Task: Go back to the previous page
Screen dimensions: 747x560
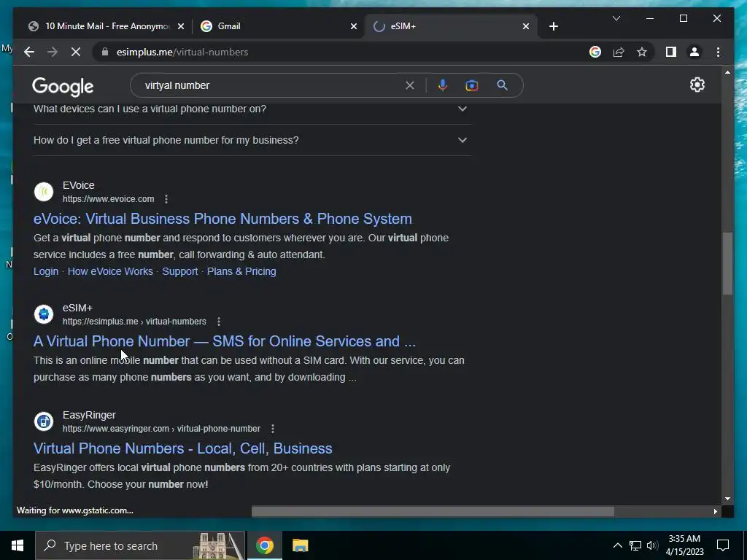Action: click(x=29, y=52)
